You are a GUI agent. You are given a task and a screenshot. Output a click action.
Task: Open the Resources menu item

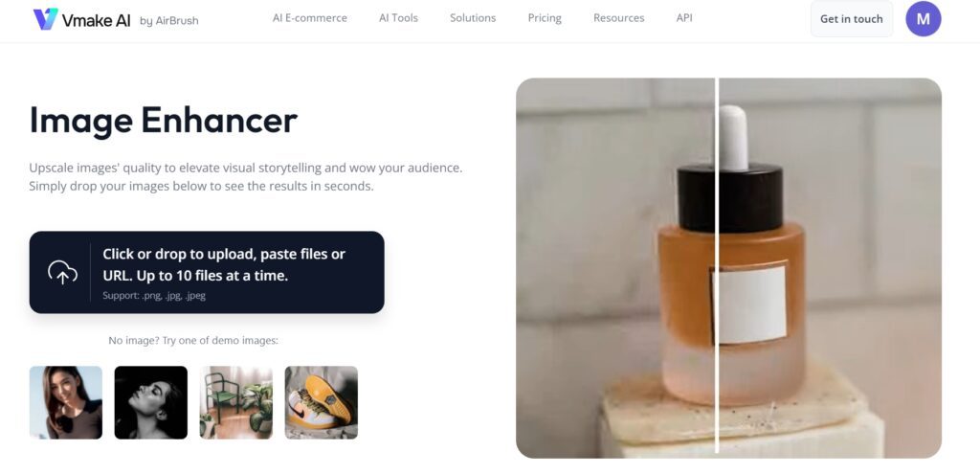(x=619, y=18)
